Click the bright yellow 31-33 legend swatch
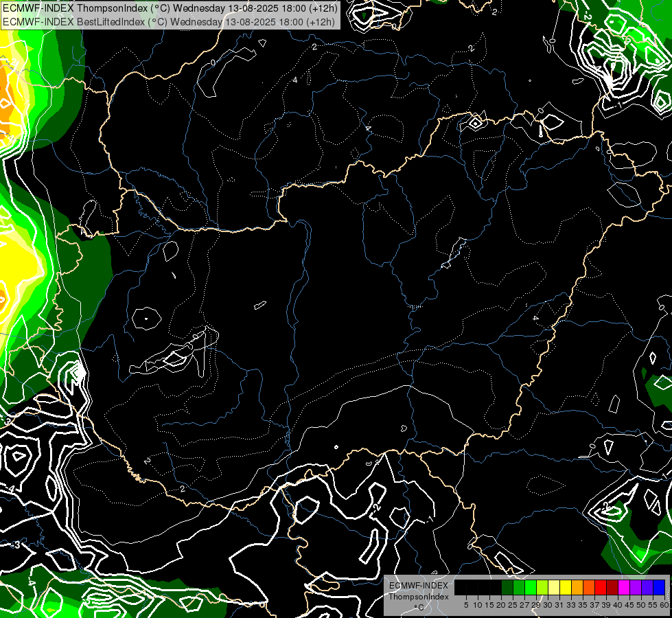This screenshot has height=618, width=672. pyautogui.click(x=566, y=587)
